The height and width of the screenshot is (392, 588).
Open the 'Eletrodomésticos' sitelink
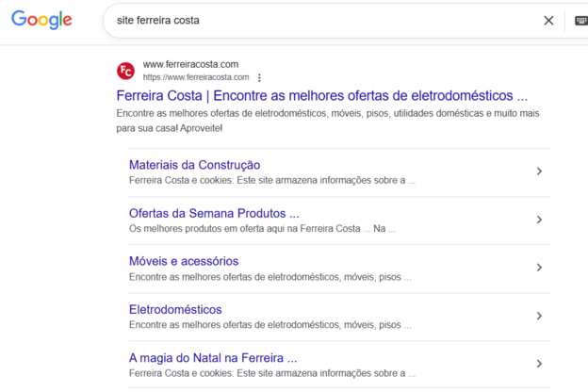(x=175, y=309)
